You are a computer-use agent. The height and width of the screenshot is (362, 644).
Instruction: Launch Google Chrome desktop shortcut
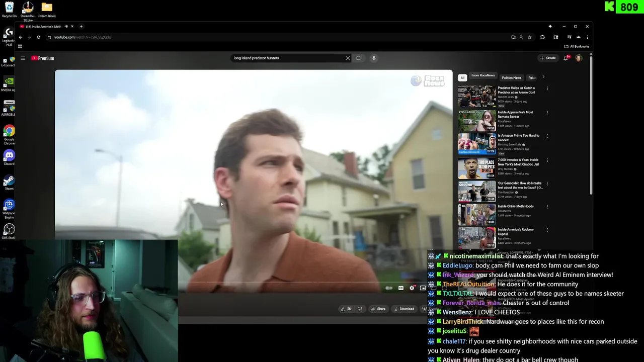point(9,135)
